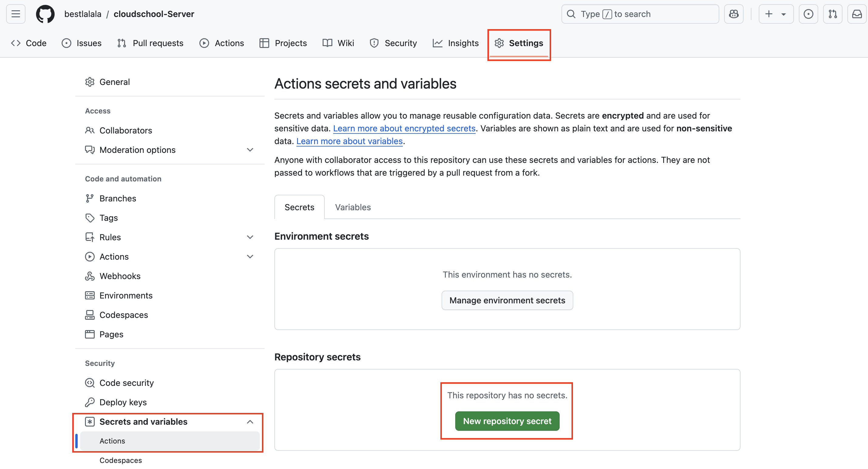Viewport: 868px width, 469px height.
Task: Open Learn more about encrypted secrets link
Action: coord(404,128)
